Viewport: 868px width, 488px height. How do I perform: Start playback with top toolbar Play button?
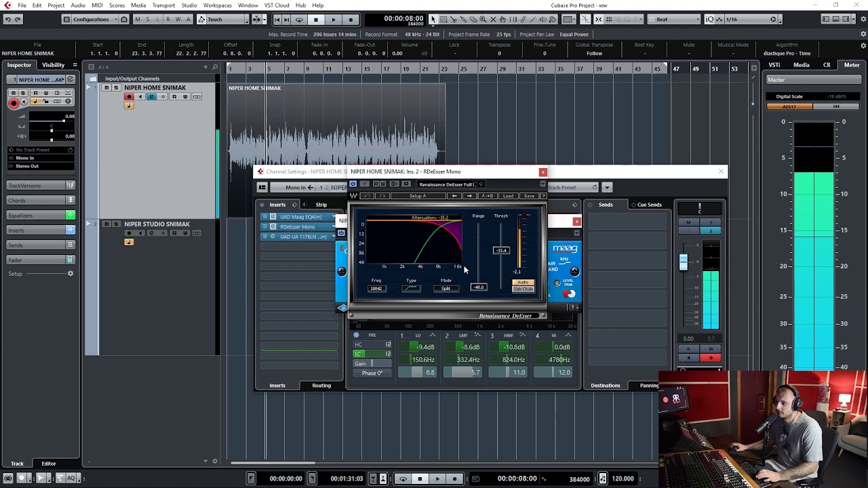coord(333,20)
